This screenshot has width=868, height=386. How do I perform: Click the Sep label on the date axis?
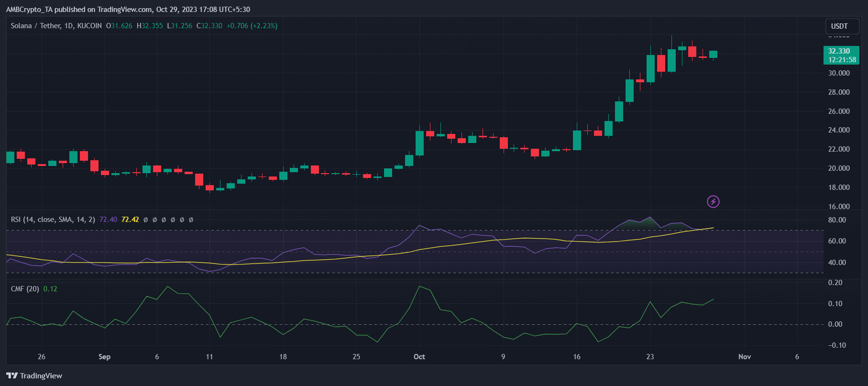click(104, 357)
